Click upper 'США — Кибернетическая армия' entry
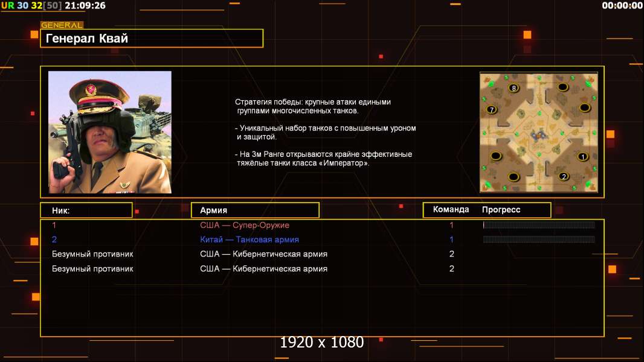 (263, 254)
